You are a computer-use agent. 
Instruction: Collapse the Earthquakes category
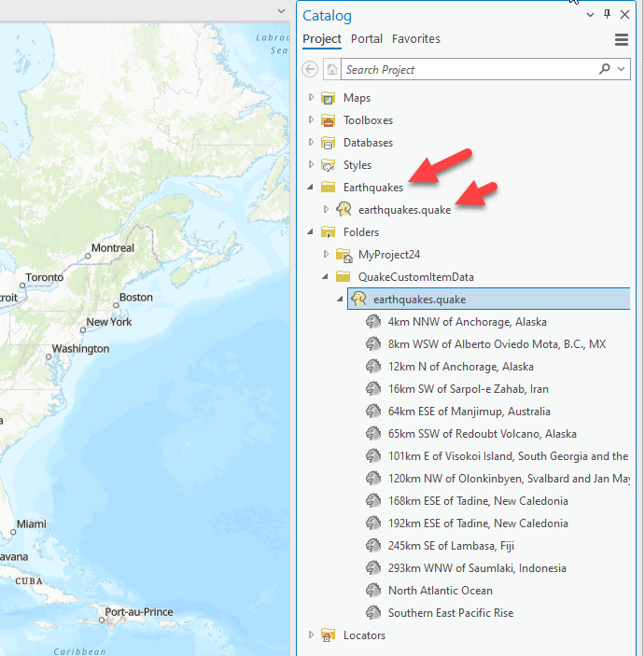point(312,188)
